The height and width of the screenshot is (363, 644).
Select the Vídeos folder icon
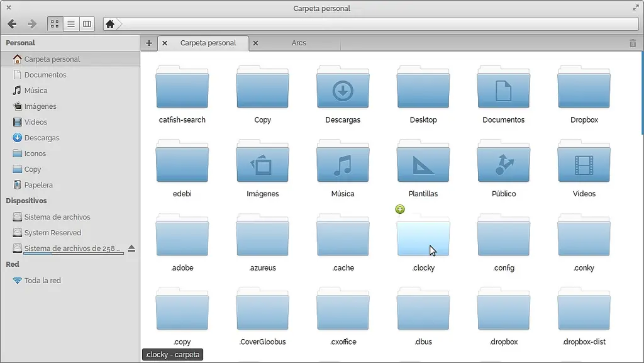584,161
